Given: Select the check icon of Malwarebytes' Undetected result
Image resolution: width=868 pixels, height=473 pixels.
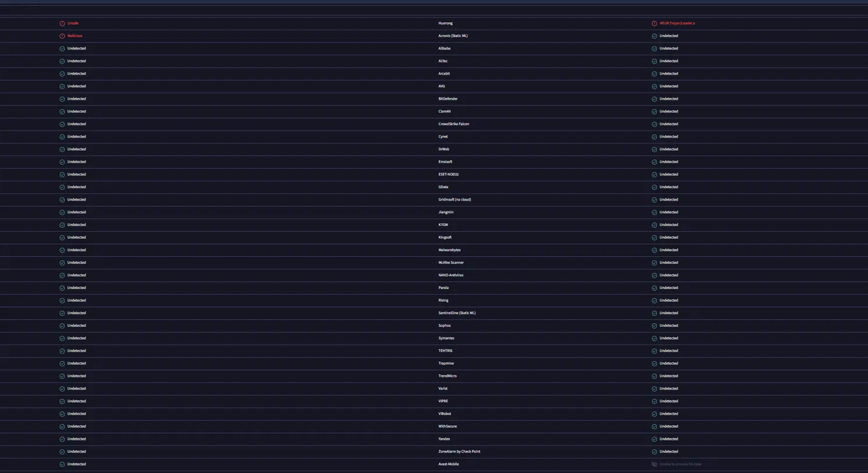Looking at the screenshot, I should tap(655, 250).
